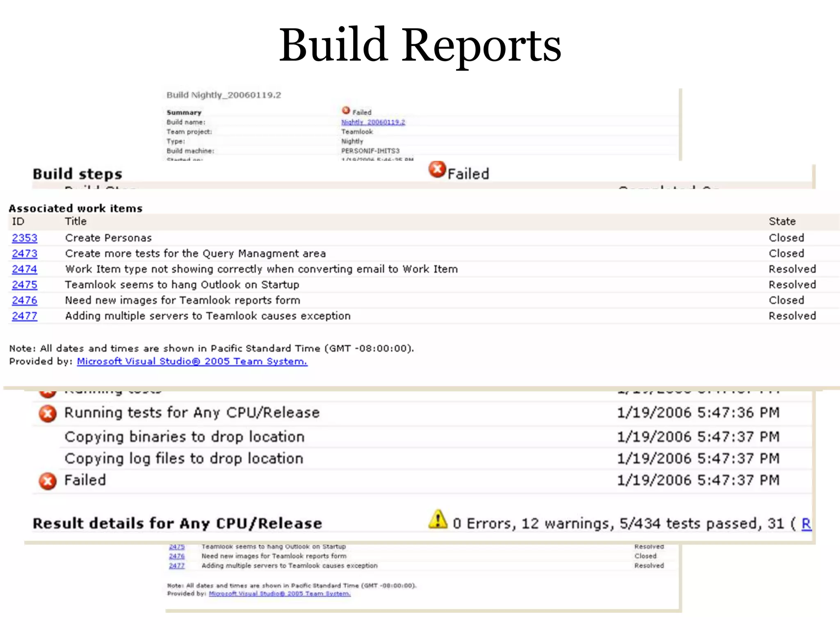The image size is (840, 630).
Task: Open work item 2476 in large table
Action: point(25,300)
